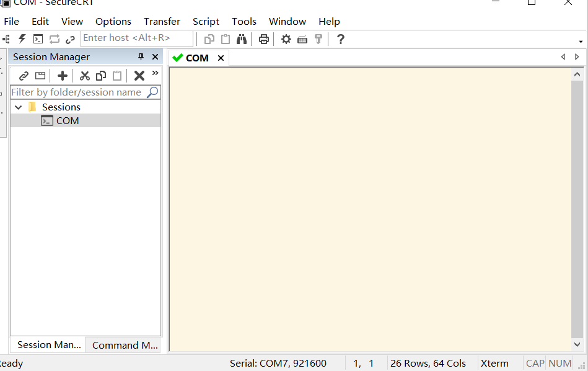Viewport: 588px width, 371px height.
Task: Click the Print icon in toolbar
Action: (x=264, y=39)
